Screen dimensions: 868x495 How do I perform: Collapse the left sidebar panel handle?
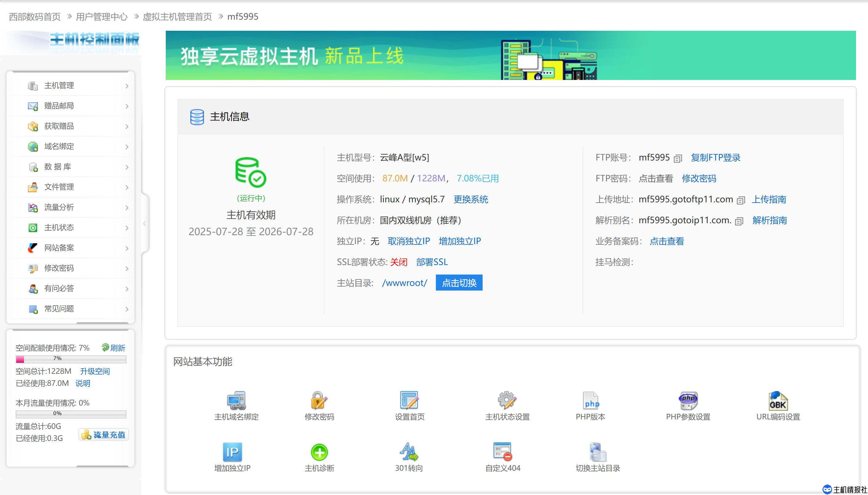[145, 223]
